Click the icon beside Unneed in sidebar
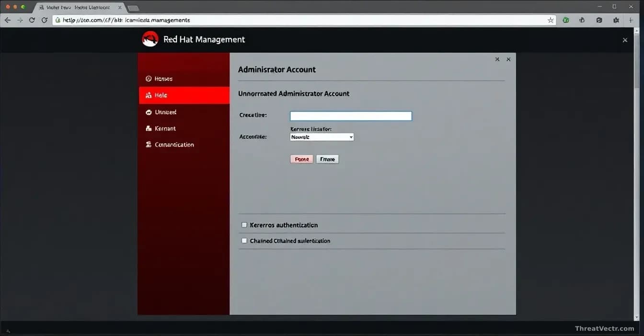Screen dimensions: 644x336 click(x=149, y=112)
